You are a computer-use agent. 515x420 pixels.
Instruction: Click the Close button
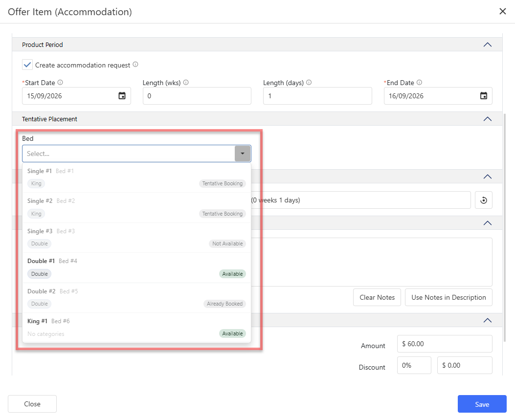click(32, 404)
